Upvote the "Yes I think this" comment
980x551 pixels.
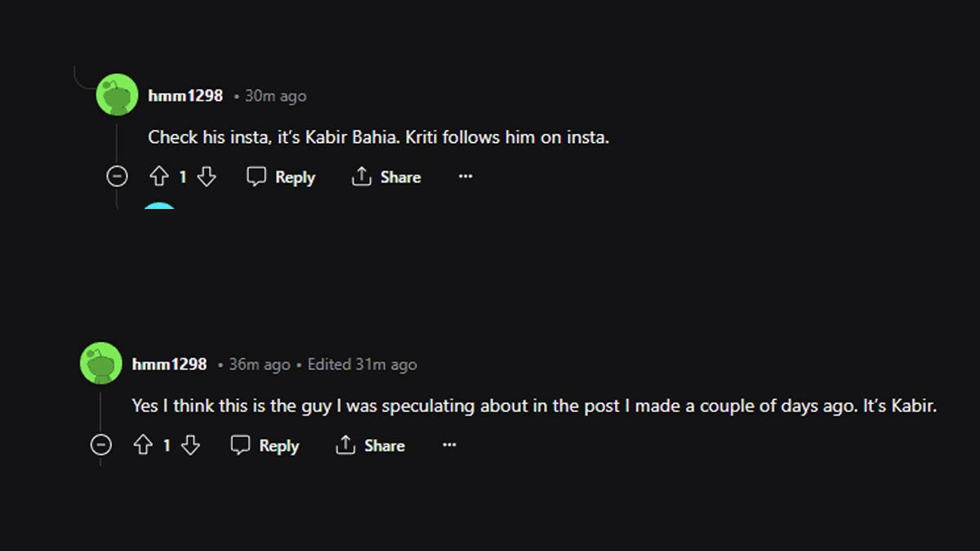143,446
